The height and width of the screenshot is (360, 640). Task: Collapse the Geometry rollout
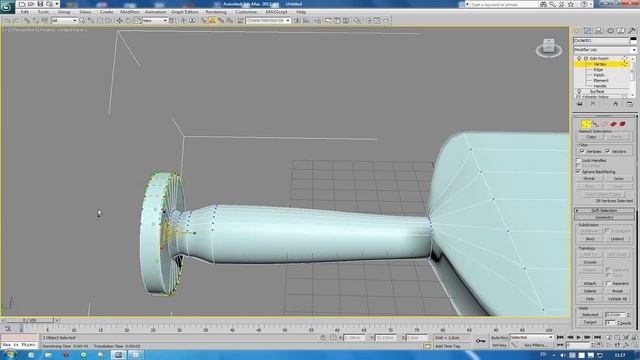[604, 218]
